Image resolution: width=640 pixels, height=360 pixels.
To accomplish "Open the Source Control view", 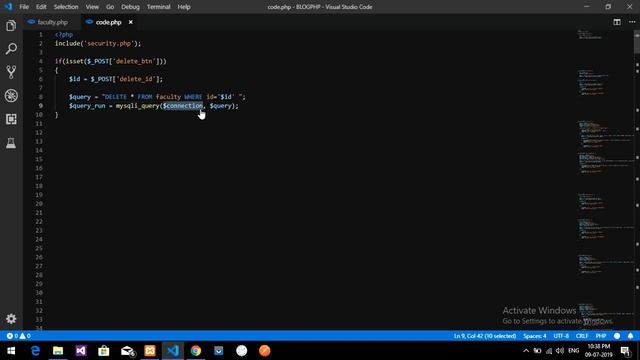I will (x=11, y=72).
